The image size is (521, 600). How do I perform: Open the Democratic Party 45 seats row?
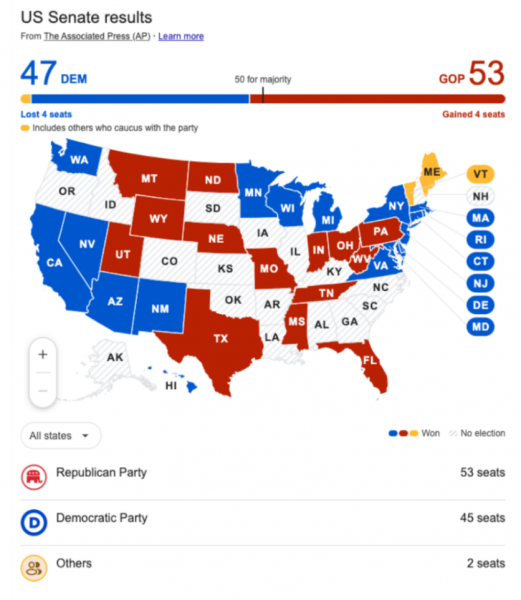(x=263, y=522)
